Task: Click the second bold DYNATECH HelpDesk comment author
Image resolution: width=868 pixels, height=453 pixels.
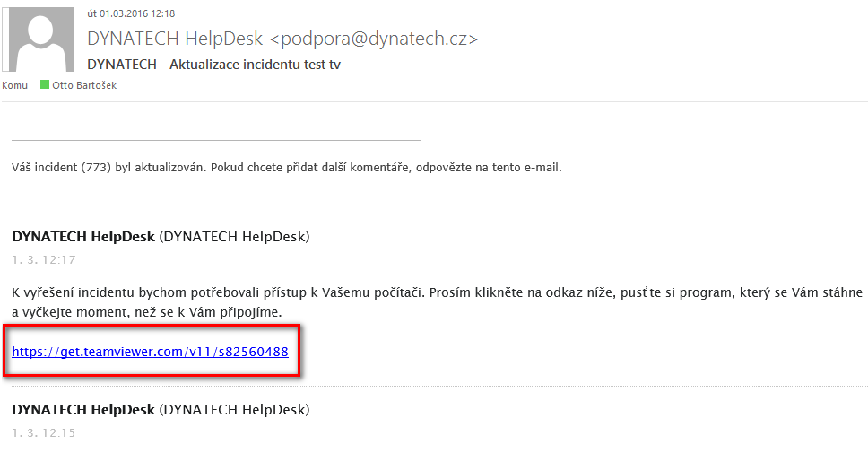Action: click(x=83, y=410)
